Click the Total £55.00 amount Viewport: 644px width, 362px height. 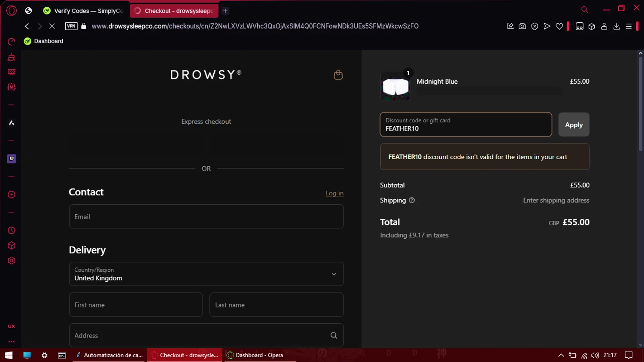click(x=576, y=222)
